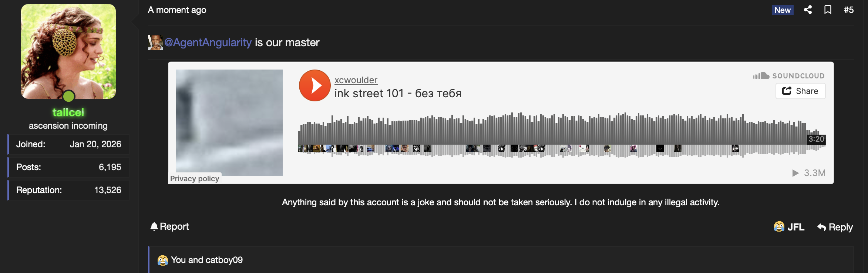Share post #5 via share icon

(808, 10)
